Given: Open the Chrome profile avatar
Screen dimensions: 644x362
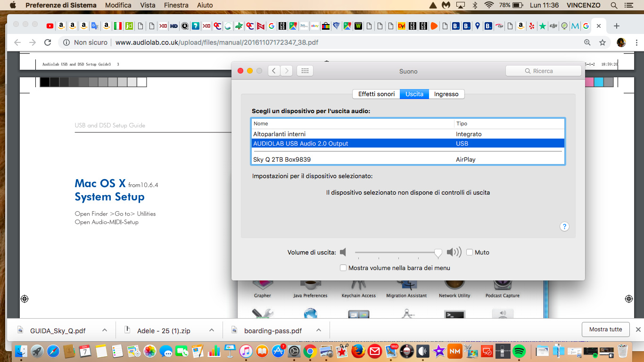Looking at the screenshot, I should (621, 42).
